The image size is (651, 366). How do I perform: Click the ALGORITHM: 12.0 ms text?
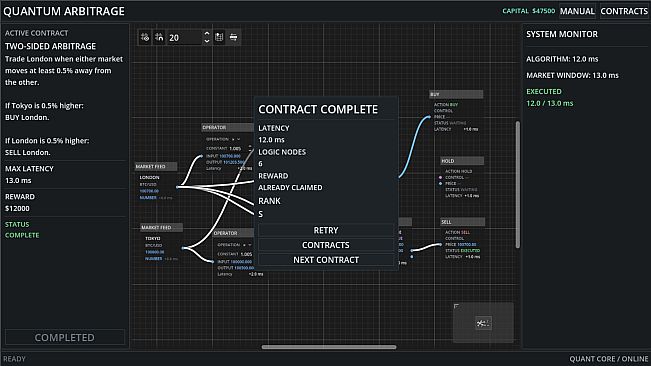562,59
